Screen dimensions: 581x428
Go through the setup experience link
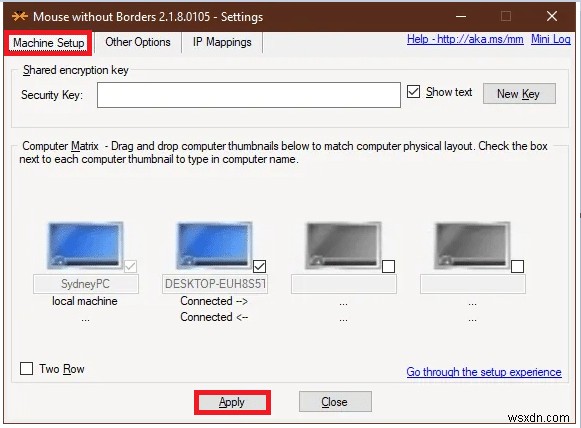(x=484, y=372)
